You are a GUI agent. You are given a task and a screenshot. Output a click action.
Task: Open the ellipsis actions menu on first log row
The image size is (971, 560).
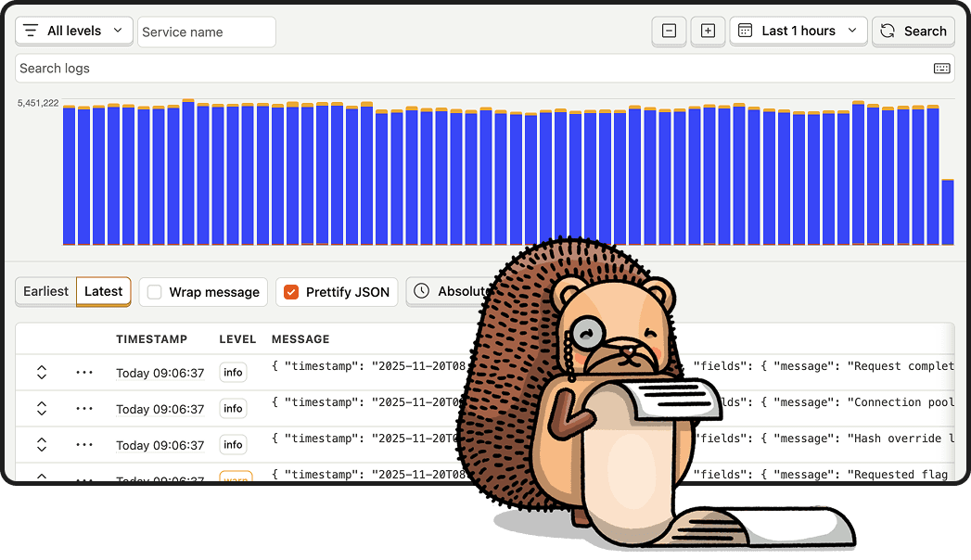tap(83, 372)
